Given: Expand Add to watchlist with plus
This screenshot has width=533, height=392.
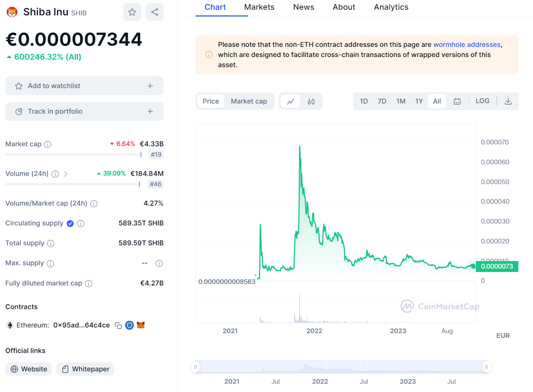Looking at the screenshot, I should pos(150,86).
